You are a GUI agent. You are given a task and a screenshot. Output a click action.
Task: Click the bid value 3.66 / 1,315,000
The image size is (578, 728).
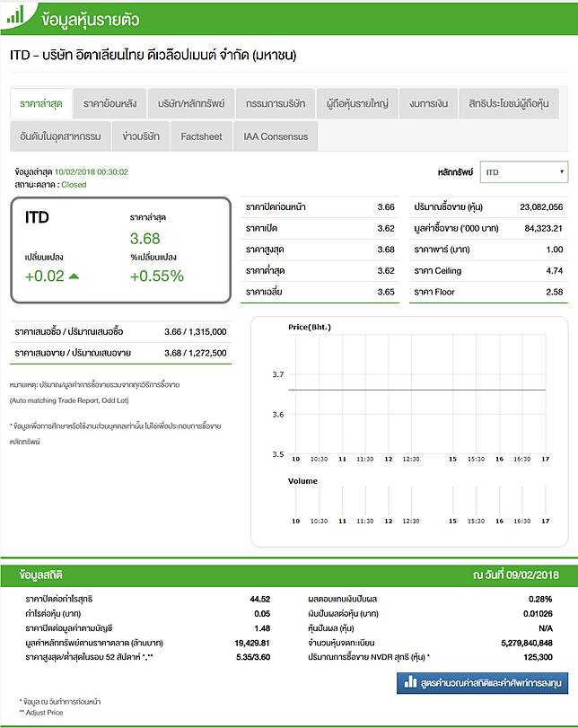pyautogui.click(x=196, y=332)
